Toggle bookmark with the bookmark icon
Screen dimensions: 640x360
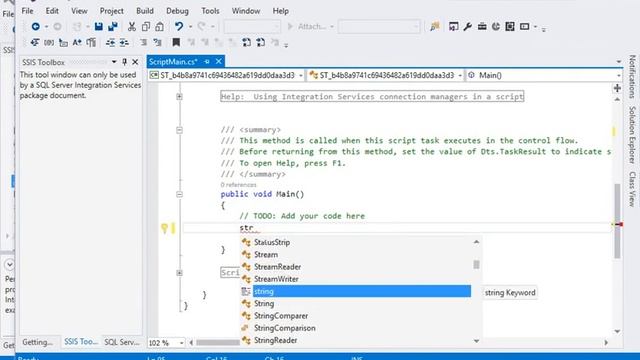pos(176,42)
